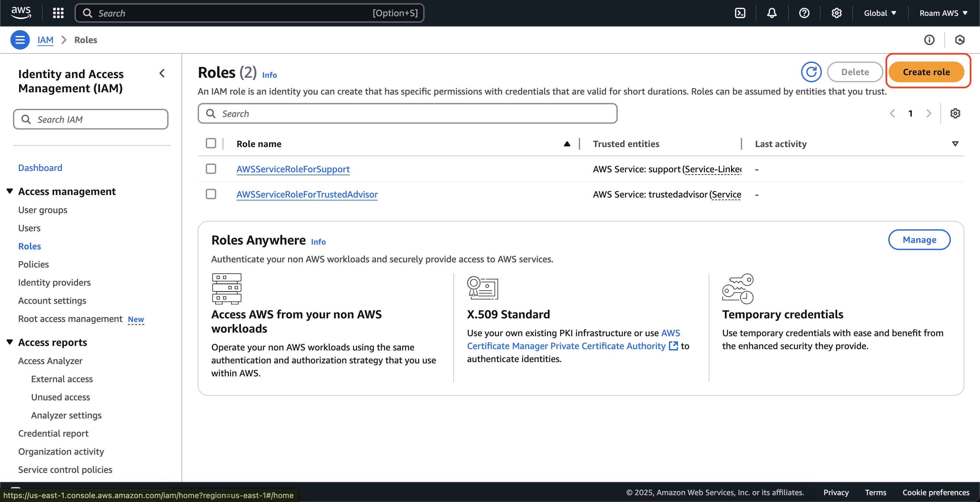
Task: Focus the Search IAM input field
Action: coord(90,120)
